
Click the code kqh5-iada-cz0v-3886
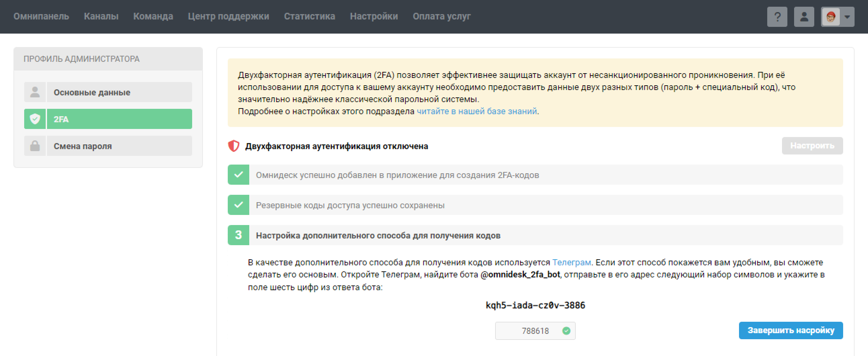535,305
